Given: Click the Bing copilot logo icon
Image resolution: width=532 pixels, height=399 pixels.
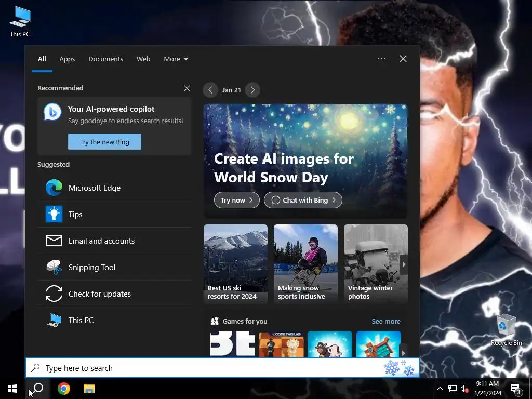Looking at the screenshot, I should (52, 112).
